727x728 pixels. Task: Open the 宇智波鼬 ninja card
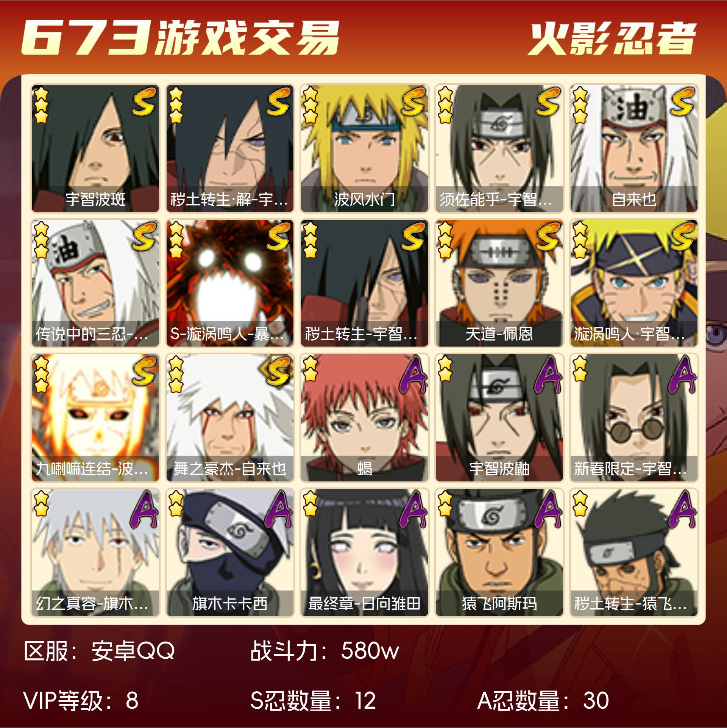[499, 418]
